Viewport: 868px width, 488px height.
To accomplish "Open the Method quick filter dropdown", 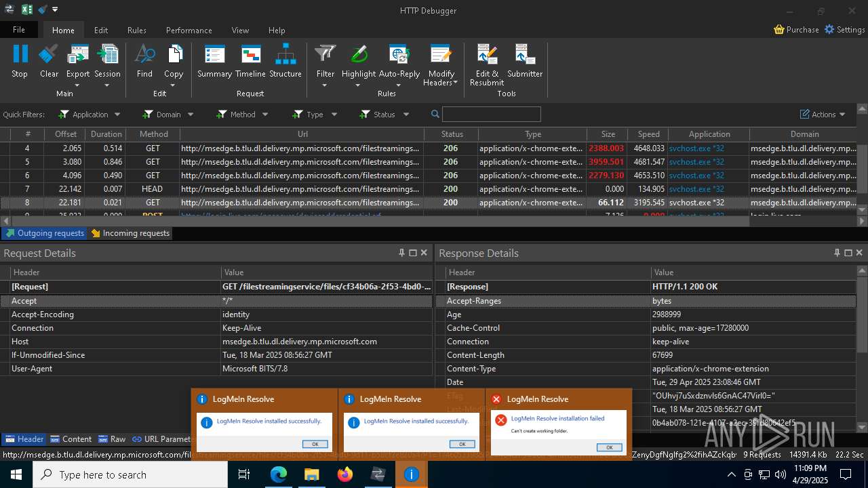I will tap(242, 115).
